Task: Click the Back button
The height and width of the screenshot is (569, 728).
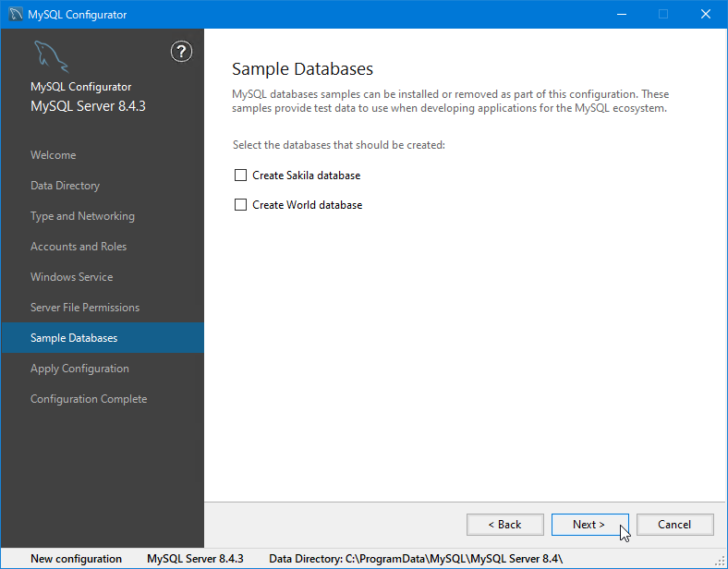Action: (x=505, y=525)
